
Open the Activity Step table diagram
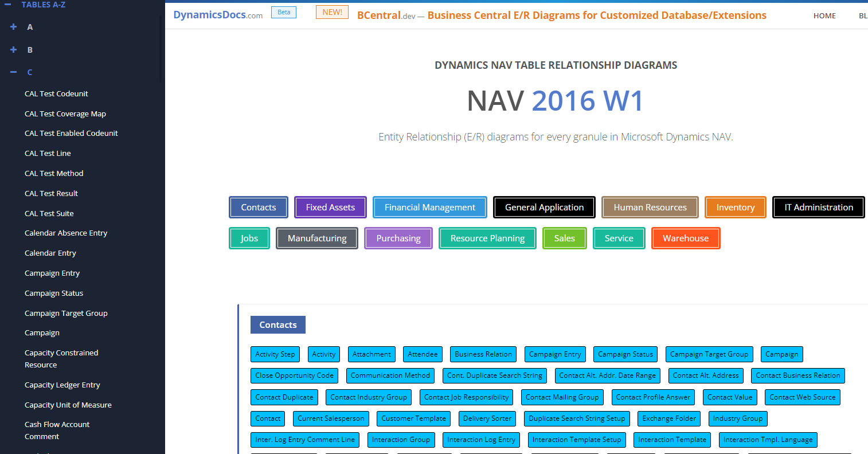[x=275, y=354]
